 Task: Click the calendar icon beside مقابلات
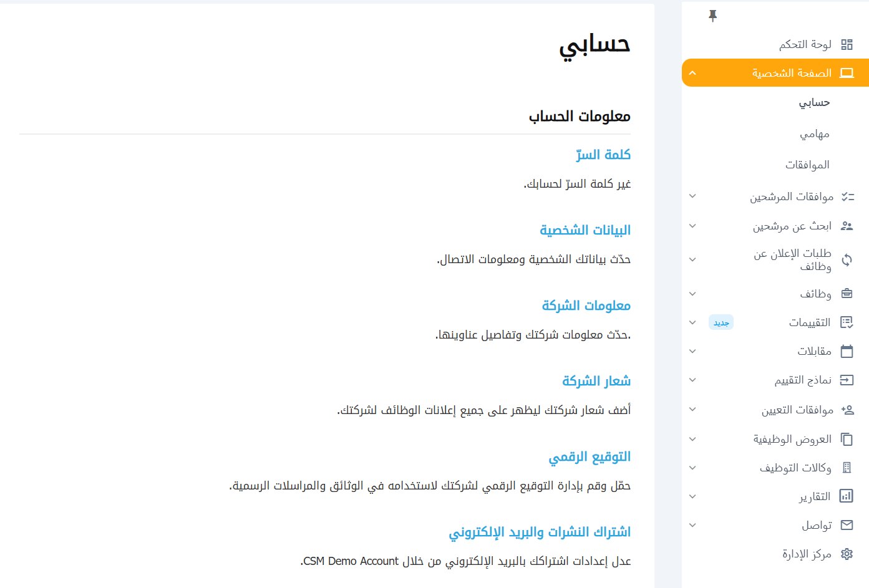click(x=847, y=351)
